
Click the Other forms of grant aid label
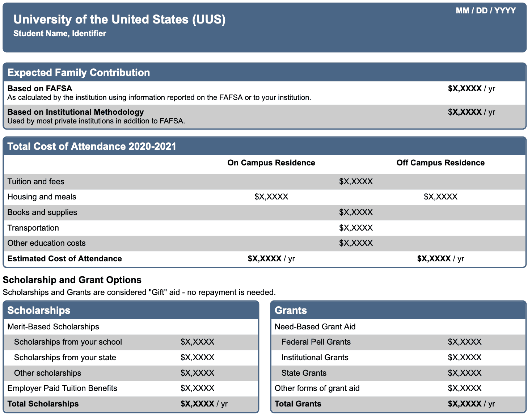(x=317, y=388)
